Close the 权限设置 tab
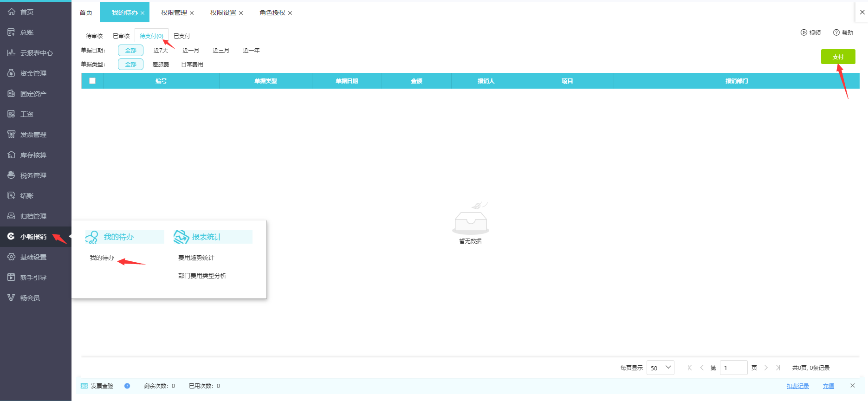Image resolution: width=868 pixels, height=401 pixels. click(241, 13)
